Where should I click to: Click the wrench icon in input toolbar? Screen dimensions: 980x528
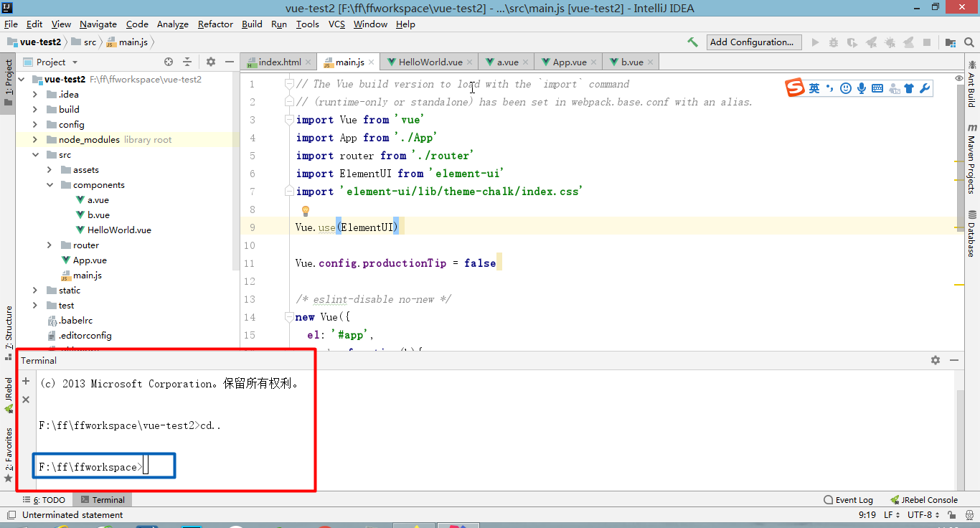(925, 88)
